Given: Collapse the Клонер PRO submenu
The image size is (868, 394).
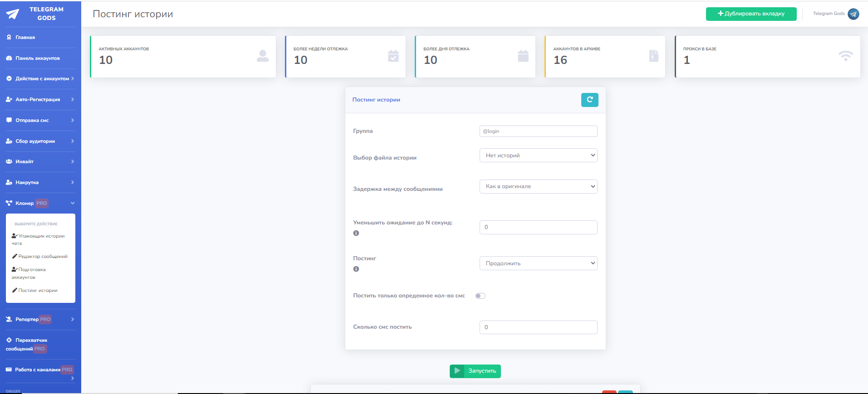Looking at the screenshot, I should click(40, 203).
